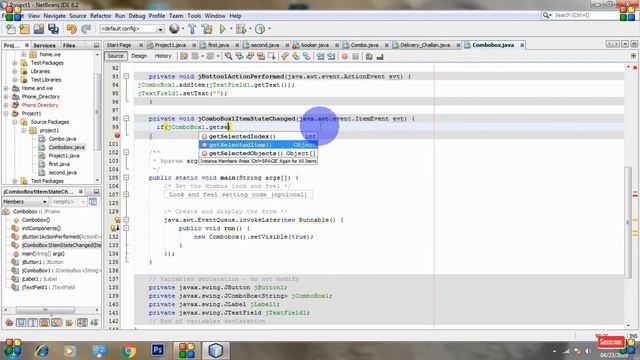Image resolution: width=640 pixels, height=360 pixels.
Task: Click the Shift Line Left editor icon
Action: (x=320, y=56)
